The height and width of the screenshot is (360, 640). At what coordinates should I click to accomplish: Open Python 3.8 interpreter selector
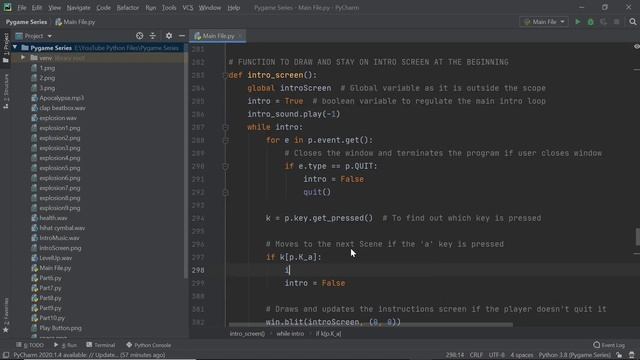[x=574, y=355]
